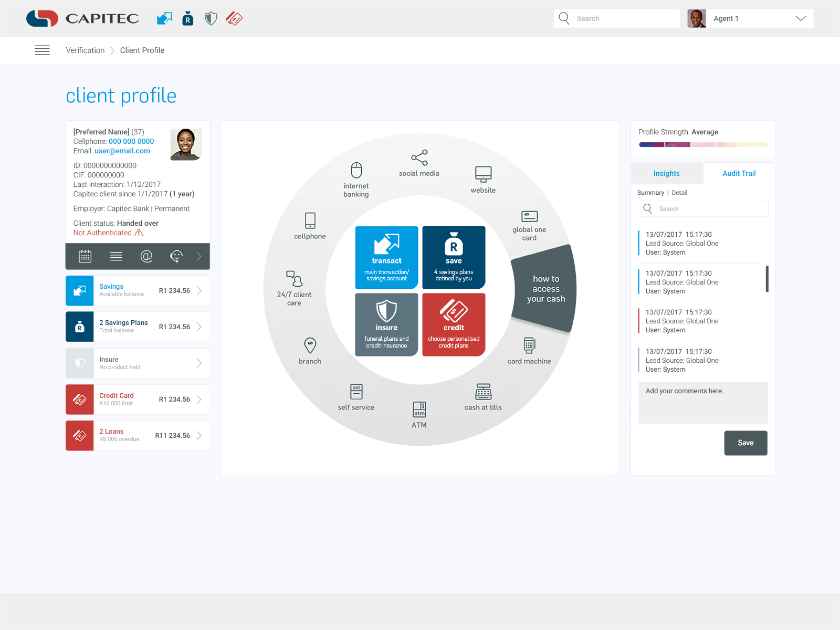
Task: Open the transact icon in header
Action: click(164, 19)
